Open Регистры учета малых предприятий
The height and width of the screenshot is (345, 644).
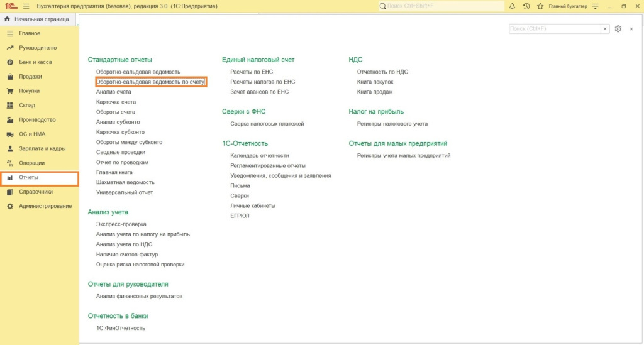pos(404,155)
